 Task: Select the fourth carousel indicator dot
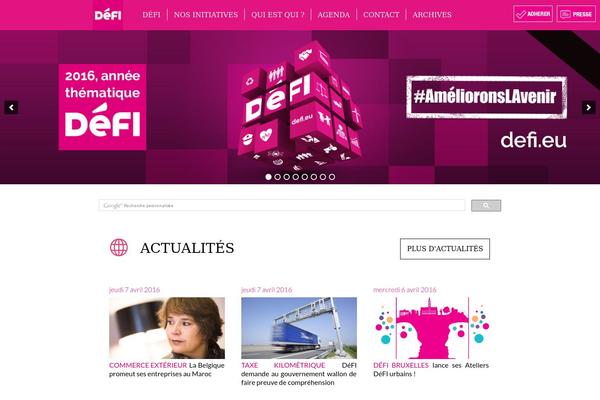click(296, 177)
